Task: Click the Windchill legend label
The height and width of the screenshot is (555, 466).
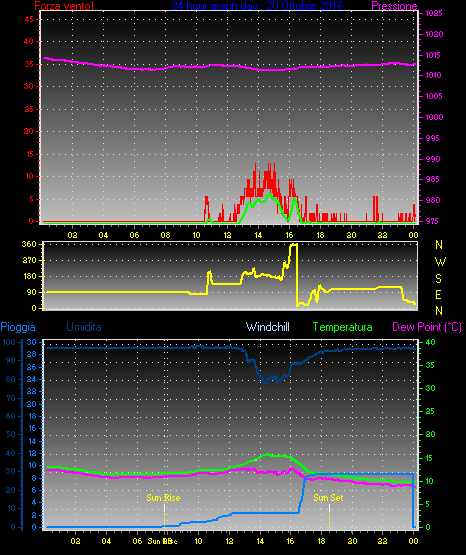Action: tap(268, 327)
